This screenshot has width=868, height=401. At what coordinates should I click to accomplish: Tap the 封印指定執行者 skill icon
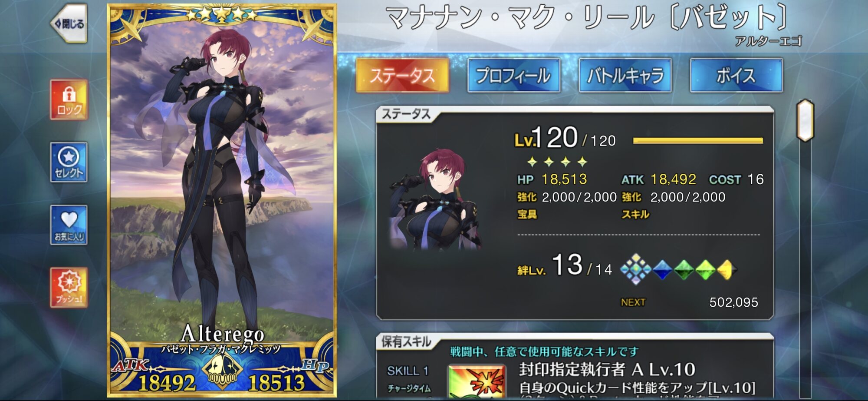[477, 381]
